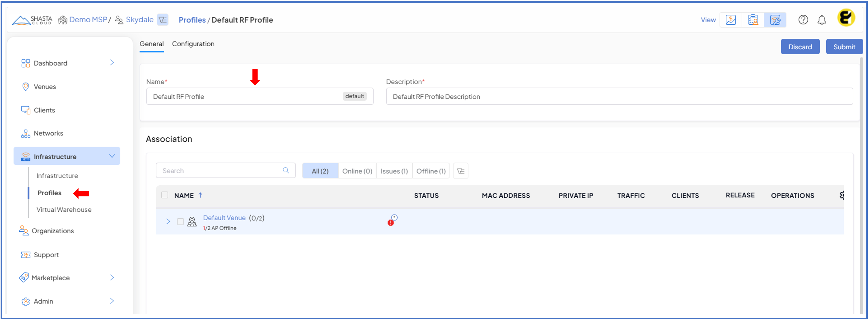Check the select-all checkbox in NAME header
Viewport: 868px width, 319px height.
click(x=165, y=195)
